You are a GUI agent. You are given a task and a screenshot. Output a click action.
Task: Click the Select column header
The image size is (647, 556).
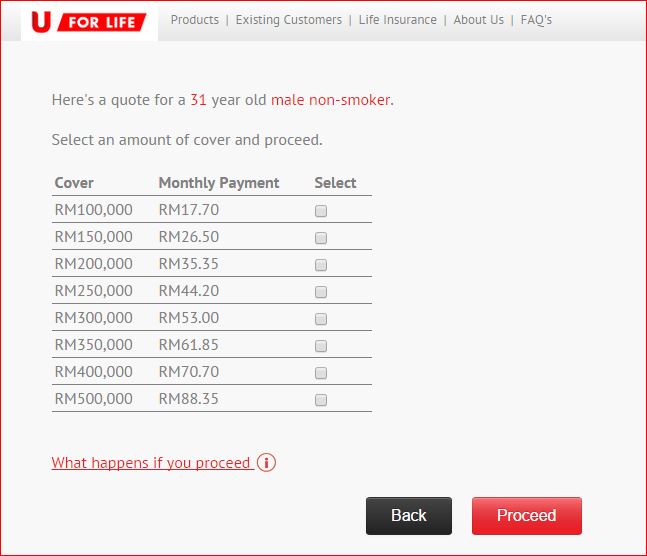(x=335, y=183)
